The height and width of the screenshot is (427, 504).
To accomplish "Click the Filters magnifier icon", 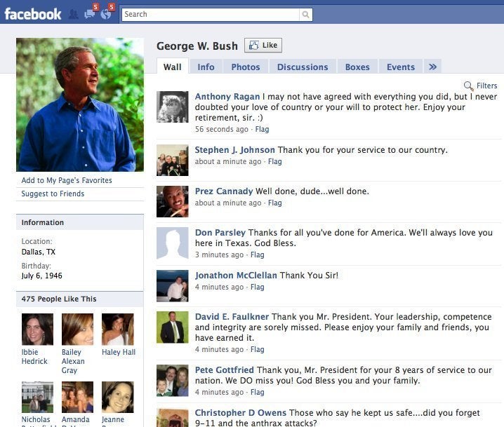I will 469,86.
